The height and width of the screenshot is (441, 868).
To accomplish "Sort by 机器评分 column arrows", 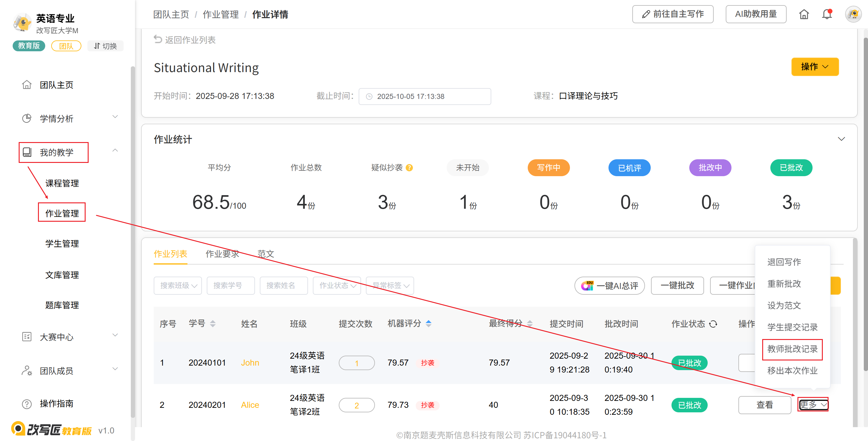I will coord(428,324).
